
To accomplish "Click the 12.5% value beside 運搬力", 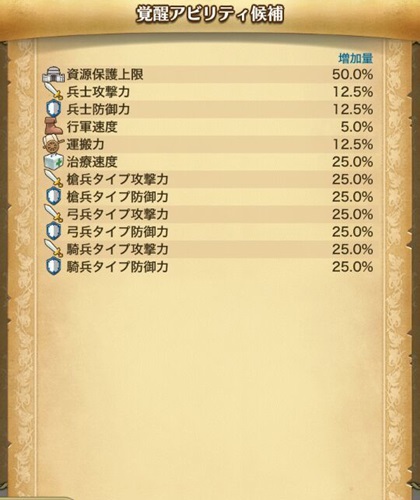I will 353,144.
